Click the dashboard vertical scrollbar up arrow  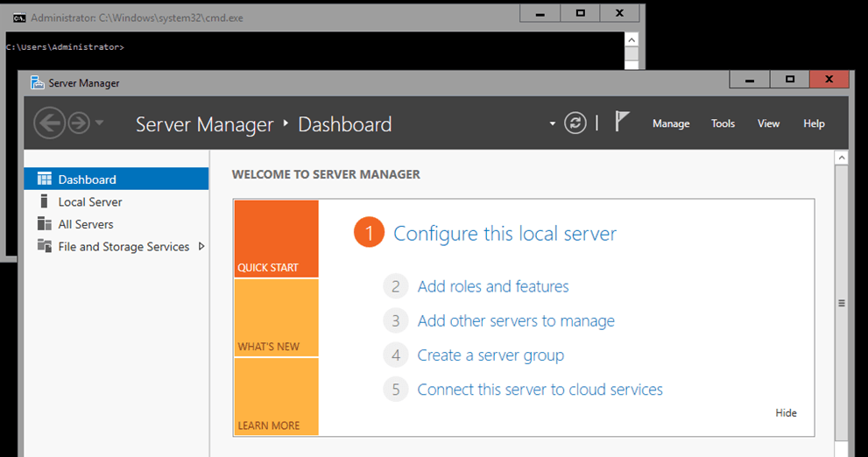click(x=841, y=158)
